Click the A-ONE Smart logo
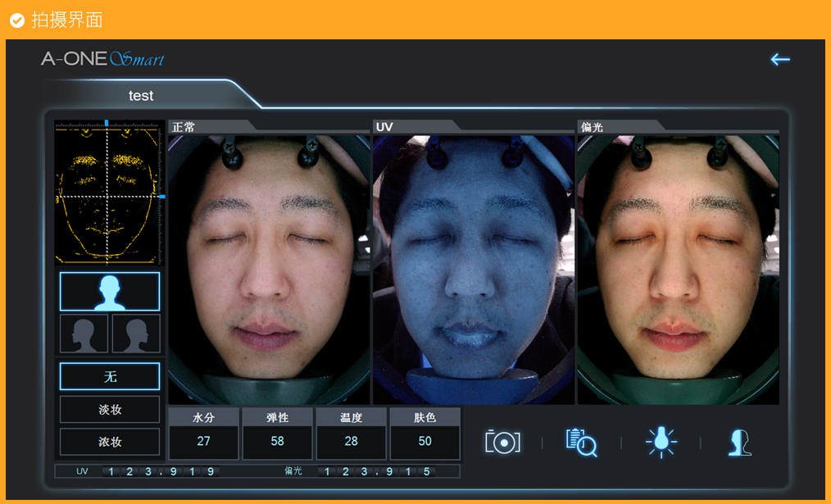The width and height of the screenshot is (831, 504). pos(102,59)
